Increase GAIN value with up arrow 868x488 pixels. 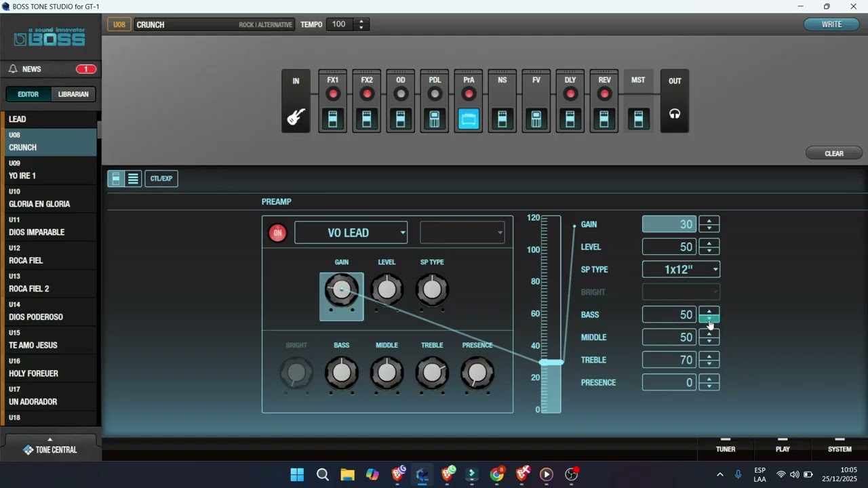pyautogui.click(x=709, y=220)
